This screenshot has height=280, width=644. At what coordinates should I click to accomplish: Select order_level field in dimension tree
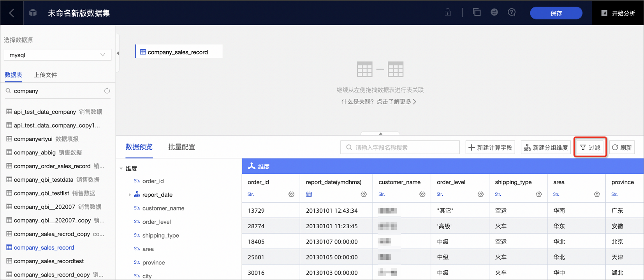(157, 222)
